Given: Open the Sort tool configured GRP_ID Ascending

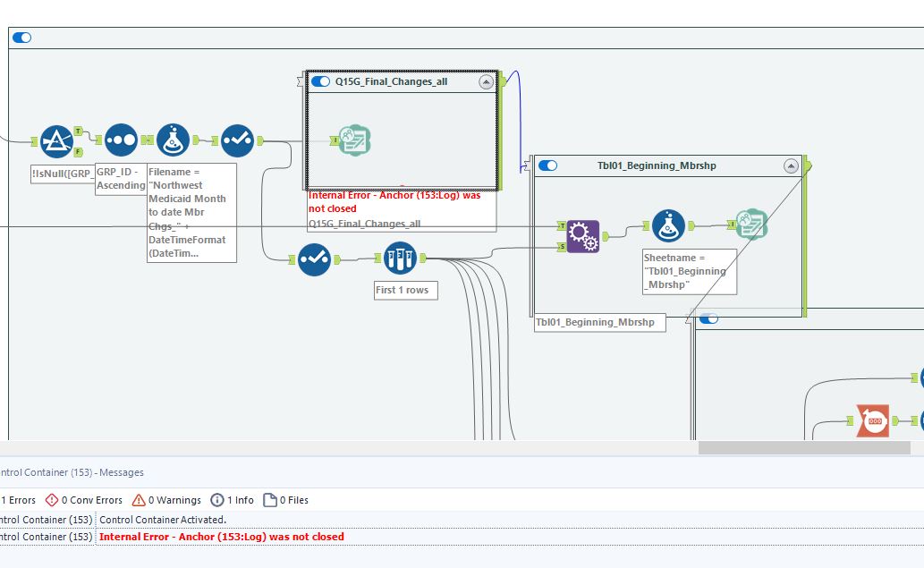Looking at the screenshot, I should point(121,140).
